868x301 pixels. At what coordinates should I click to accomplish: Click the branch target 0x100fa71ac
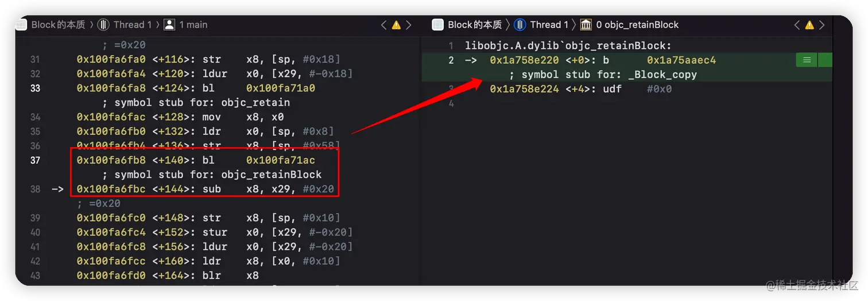281,160
